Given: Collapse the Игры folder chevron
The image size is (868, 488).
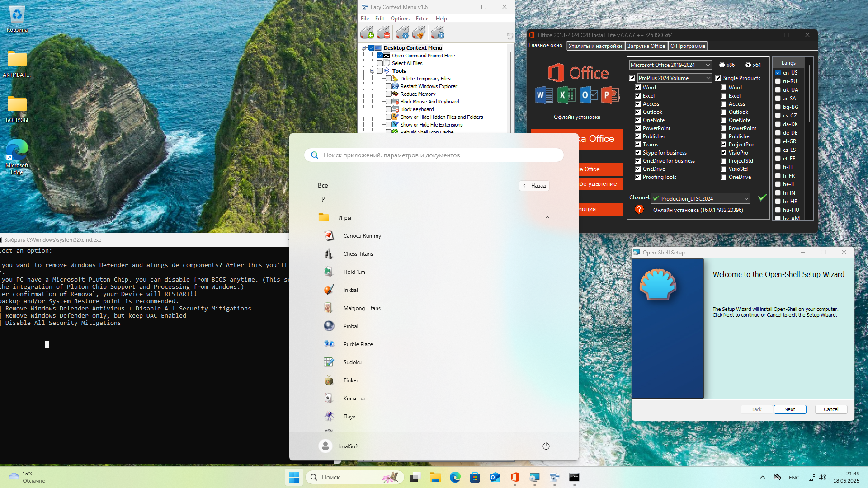Looking at the screenshot, I should (547, 218).
